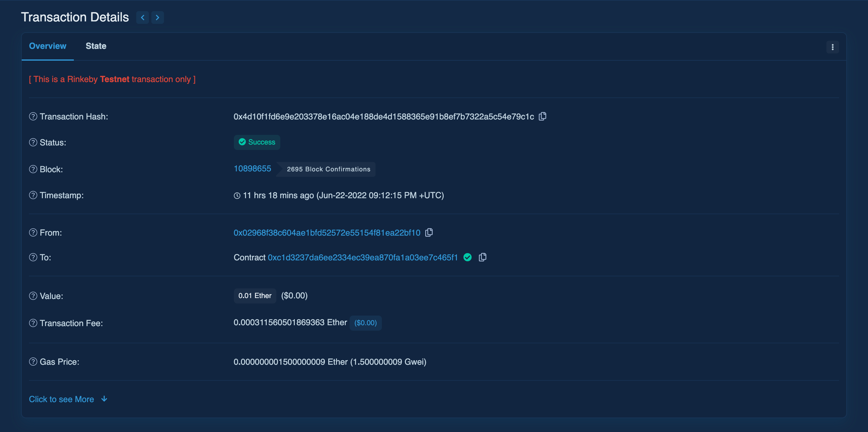Viewport: 868px width, 432px height.
Task: Click help icon next to Value
Action: tap(33, 296)
